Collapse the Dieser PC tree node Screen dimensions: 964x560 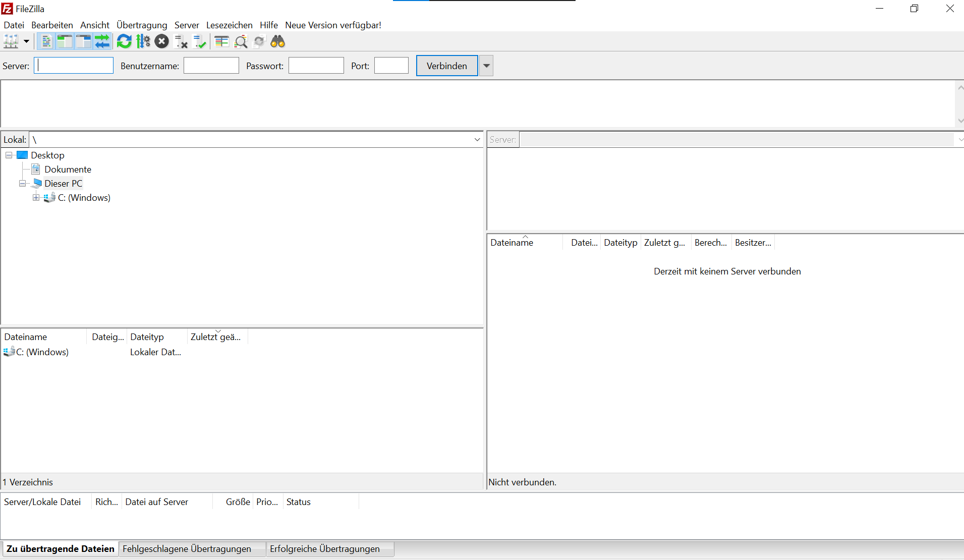click(x=23, y=184)
